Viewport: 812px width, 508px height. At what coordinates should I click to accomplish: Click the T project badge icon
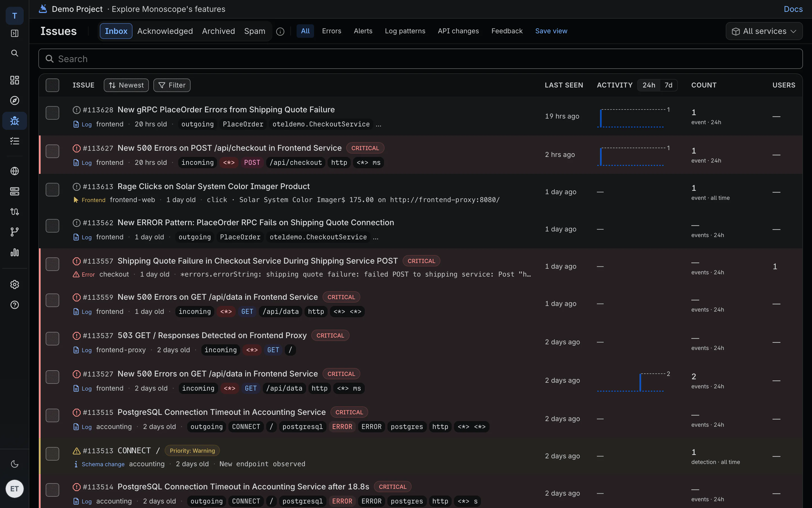point(14,16)
